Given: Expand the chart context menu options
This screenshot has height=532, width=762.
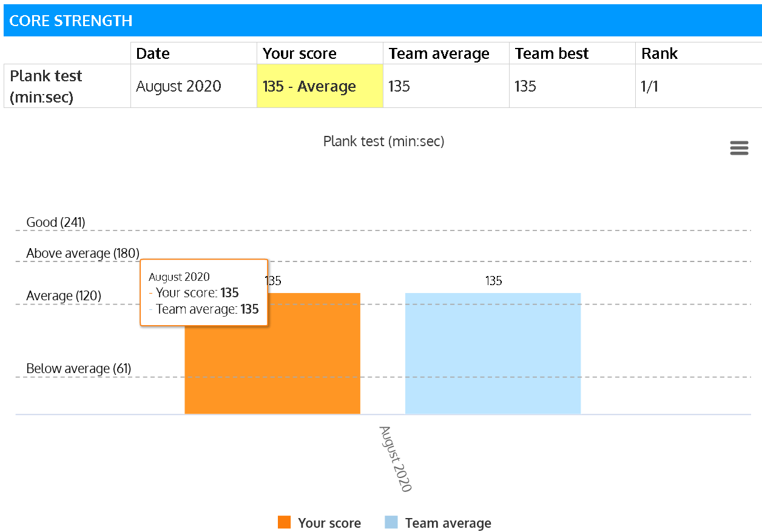Looking at the screenshot, I should (739, 147).
